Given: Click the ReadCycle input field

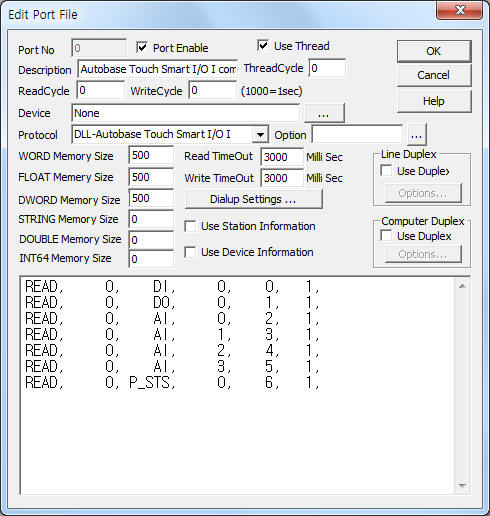Looking at the screenshot, I should click(x=100, y=90).
